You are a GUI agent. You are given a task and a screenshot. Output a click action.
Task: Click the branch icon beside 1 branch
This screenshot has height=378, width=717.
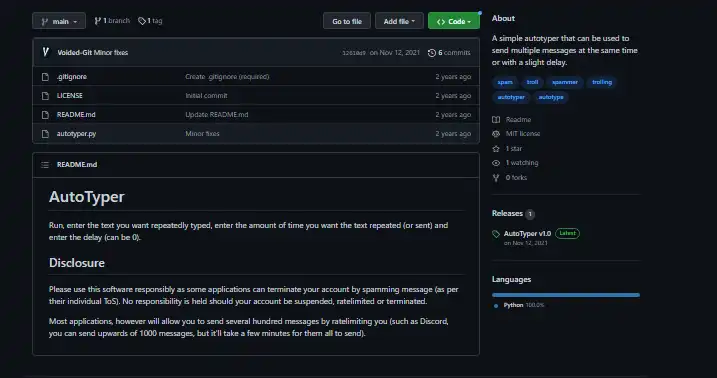(x=97, y=21)
